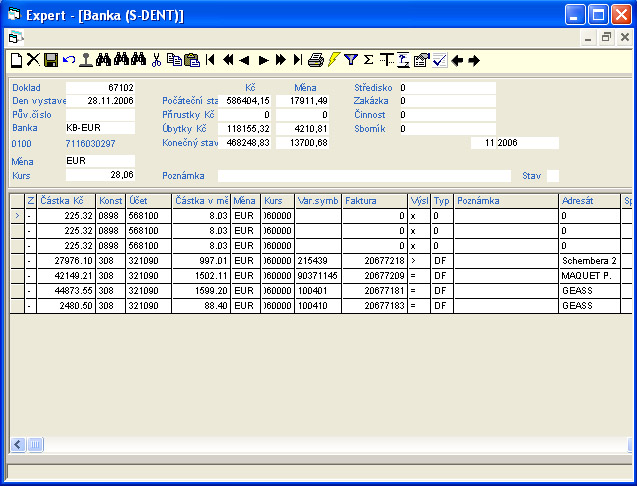Jump to the last record arrow
Screen dimensions: 637x486
(298, 60)
